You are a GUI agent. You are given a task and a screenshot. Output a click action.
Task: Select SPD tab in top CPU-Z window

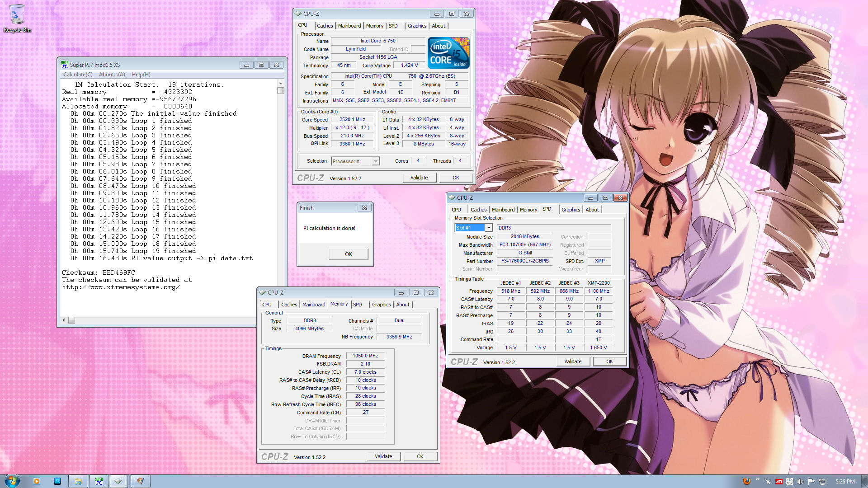[x=393, y=26]
